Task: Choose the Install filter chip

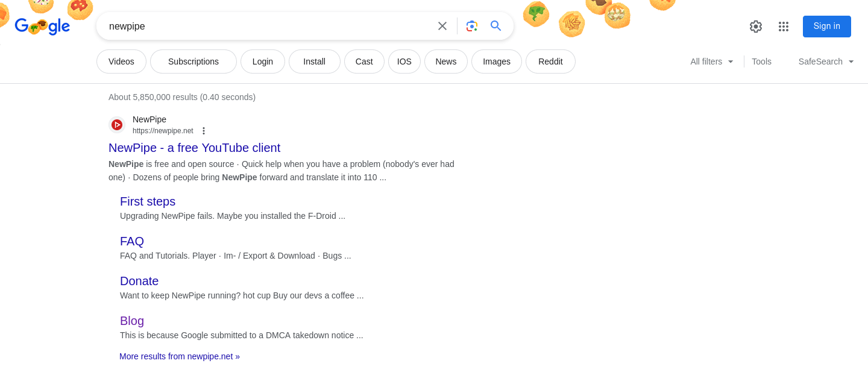Action: (x=315, y=61)
